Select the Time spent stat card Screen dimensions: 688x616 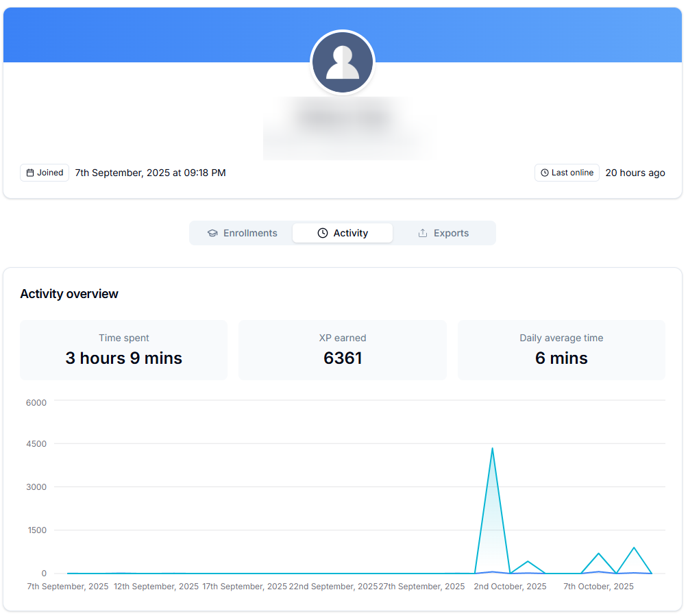124,349
